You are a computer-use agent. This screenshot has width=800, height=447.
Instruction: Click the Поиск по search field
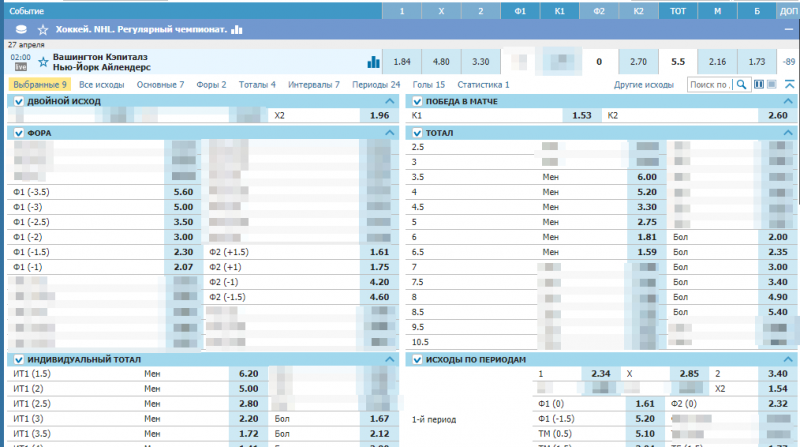[x=710, y=85]
